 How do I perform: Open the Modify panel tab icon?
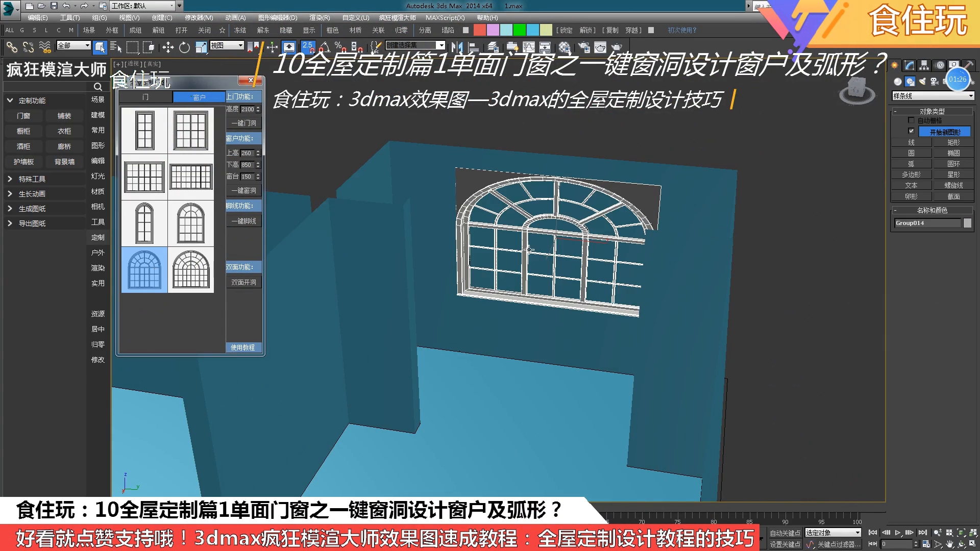pos(909,65)
